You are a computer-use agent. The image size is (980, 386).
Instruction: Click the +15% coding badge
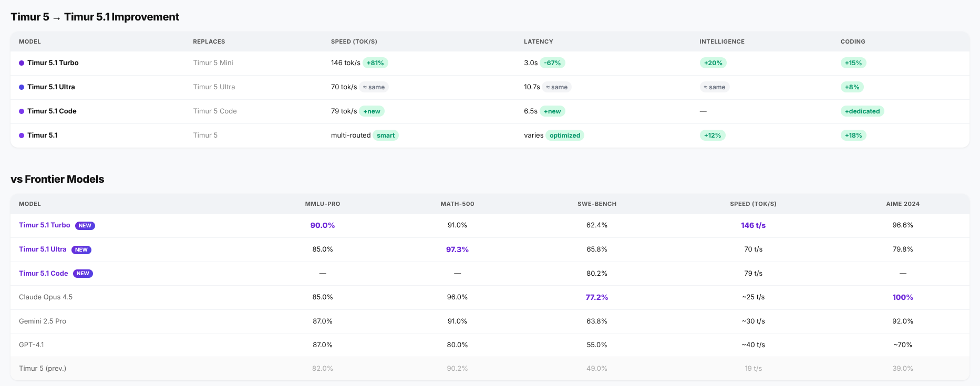(x=853, y=63)
